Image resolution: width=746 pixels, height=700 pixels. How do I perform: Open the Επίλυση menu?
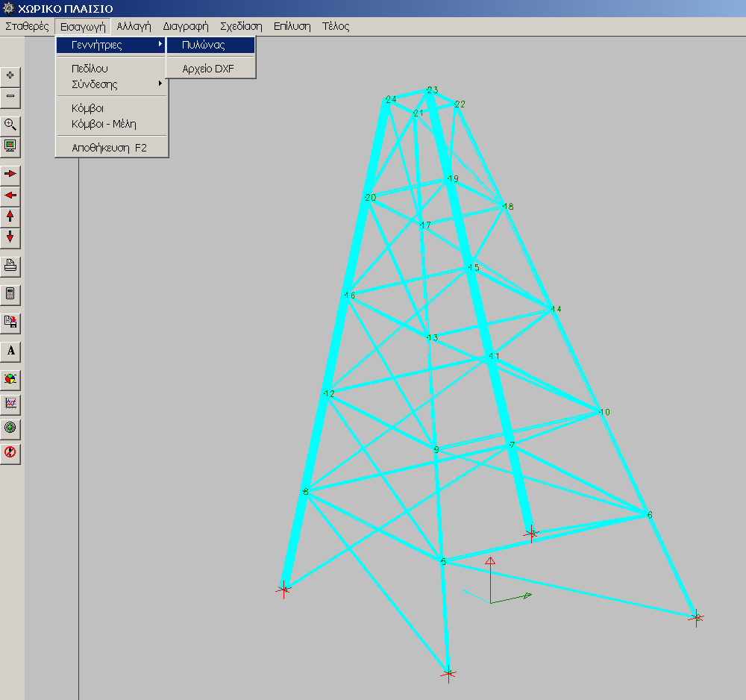pos(292,26)
